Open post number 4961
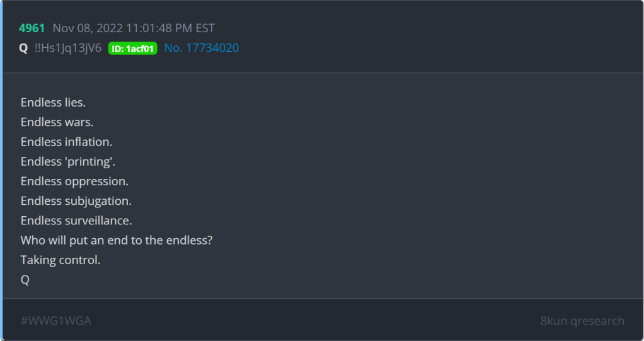This screenshot has height=341, width=644. point(32,28)
